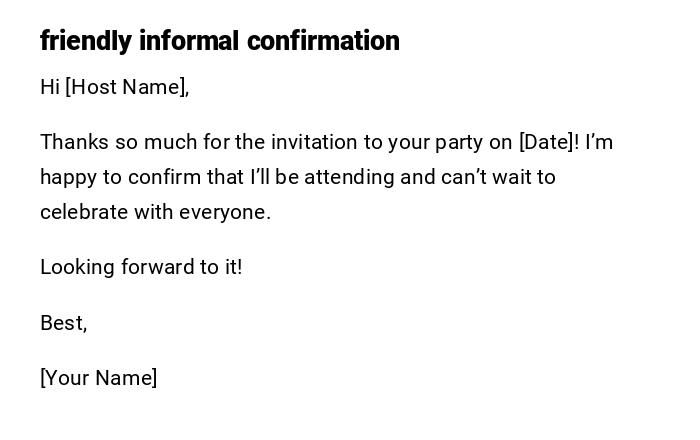Click "I'm" at the first line's end

[599, 142]
